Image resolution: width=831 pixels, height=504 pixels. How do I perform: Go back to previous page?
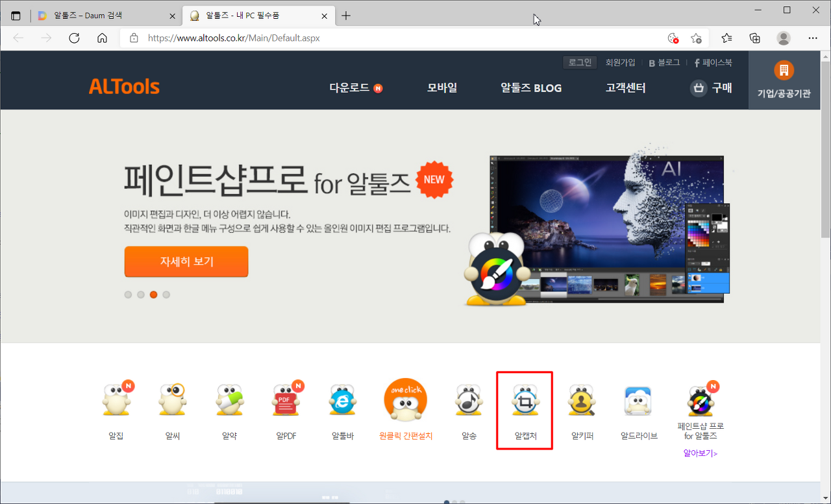(18, 38)
